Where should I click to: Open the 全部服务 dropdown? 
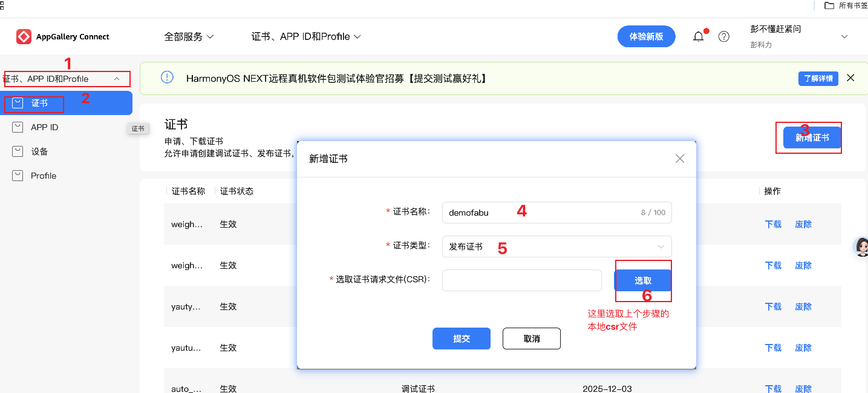(190, 36)
